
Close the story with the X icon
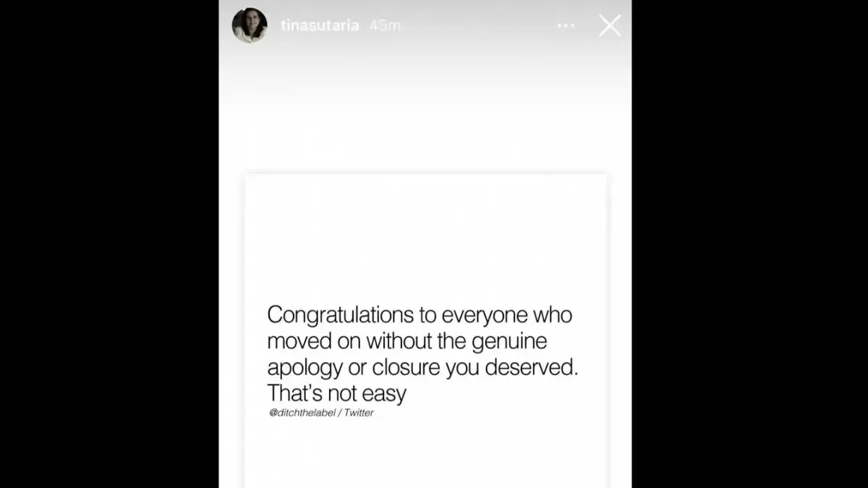pos(610,26)
